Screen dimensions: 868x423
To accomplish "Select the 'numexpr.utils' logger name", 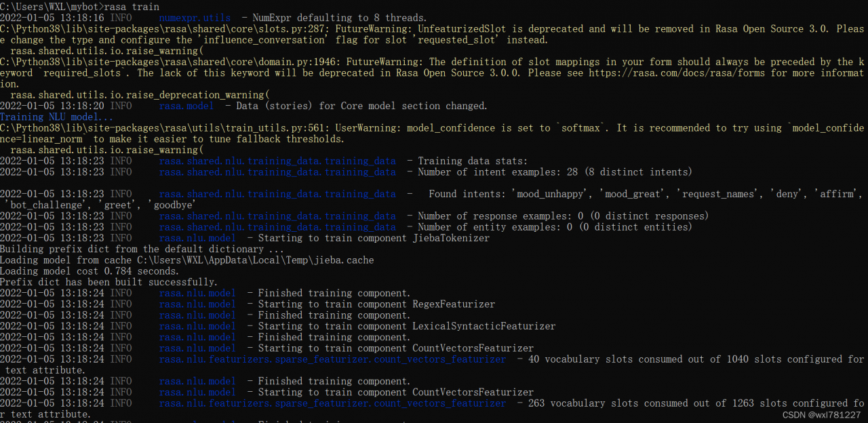I will click(x=195, y=18).
